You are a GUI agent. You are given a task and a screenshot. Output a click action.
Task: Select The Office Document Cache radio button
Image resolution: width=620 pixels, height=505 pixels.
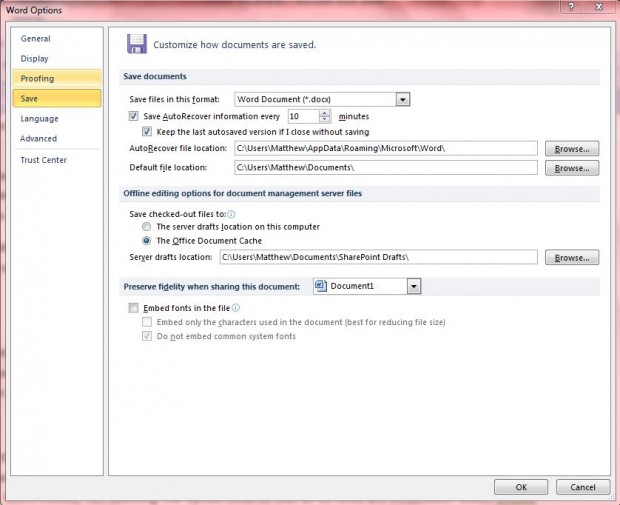tap(147, 241)
